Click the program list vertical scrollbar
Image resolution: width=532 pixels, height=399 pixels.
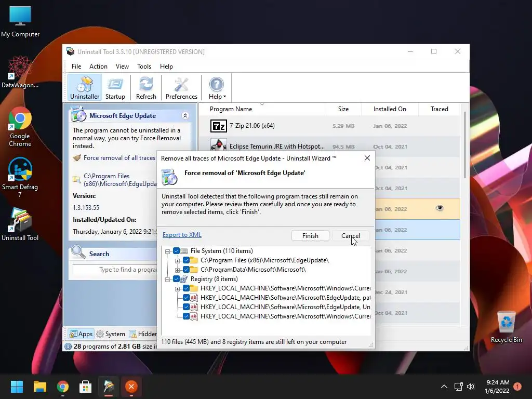pyautogui.click(x=465, y=146)
